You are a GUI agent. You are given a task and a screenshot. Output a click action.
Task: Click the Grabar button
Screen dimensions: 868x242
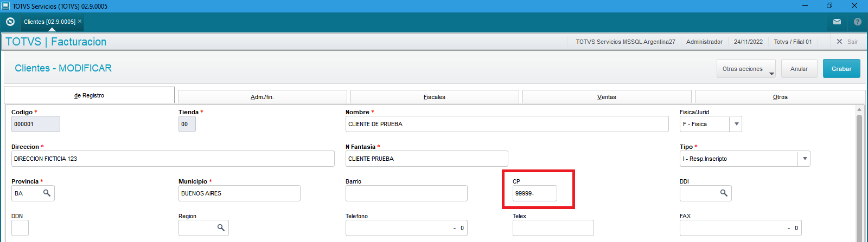(841, 69)
